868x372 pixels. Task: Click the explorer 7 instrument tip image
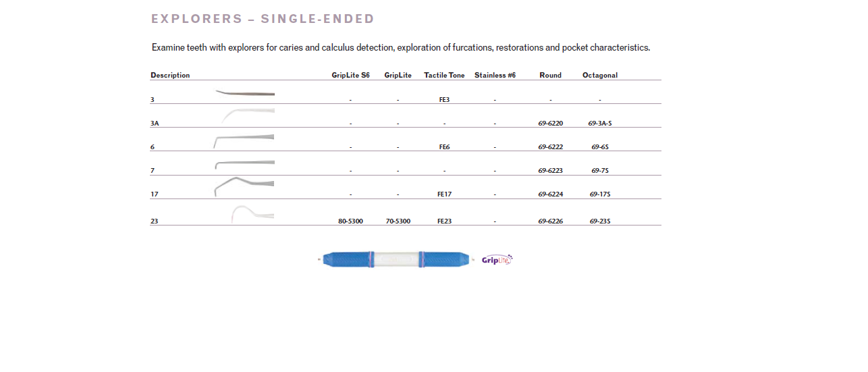(x=244, y=164)
